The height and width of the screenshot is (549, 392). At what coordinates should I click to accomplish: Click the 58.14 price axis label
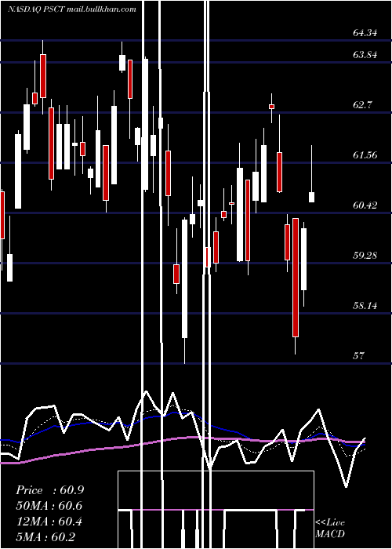(365, 306)
